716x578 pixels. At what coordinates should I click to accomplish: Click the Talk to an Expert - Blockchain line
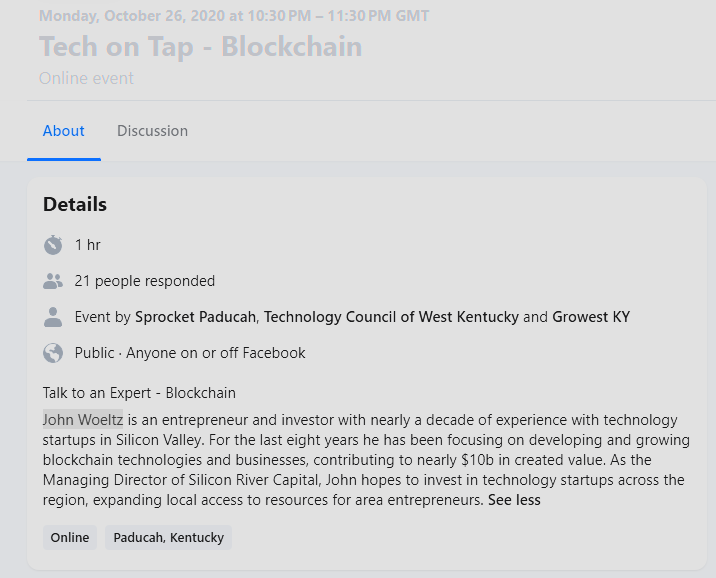(139, 393)
